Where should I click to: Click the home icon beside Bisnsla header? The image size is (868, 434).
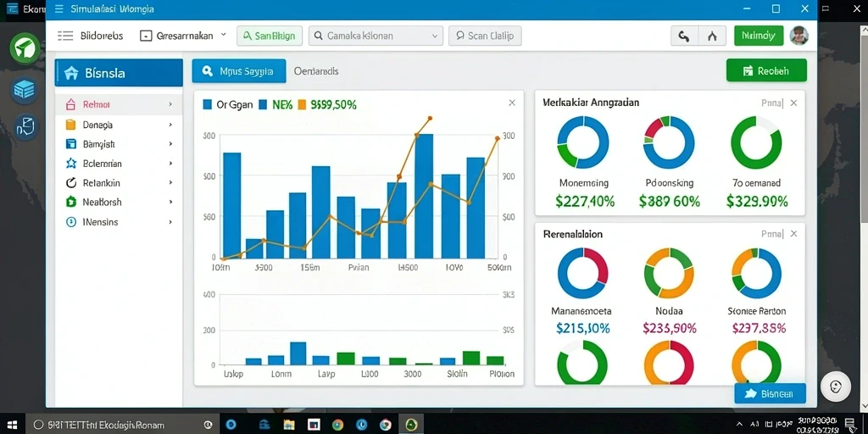tap(71, 73)
